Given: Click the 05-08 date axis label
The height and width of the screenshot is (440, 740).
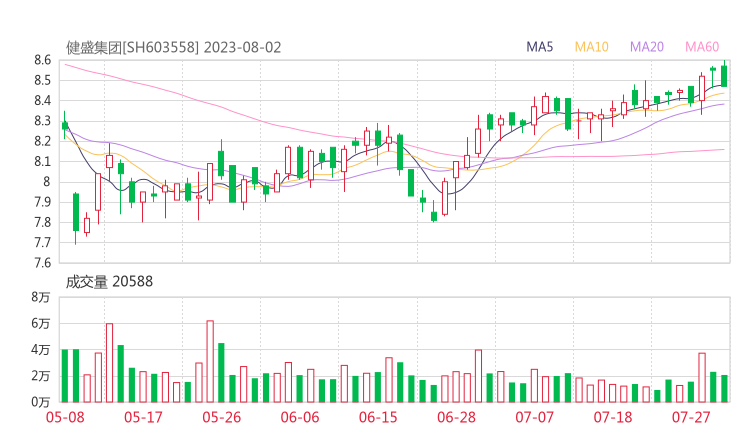Looking at the screenshot, I should (x=65, y=417).
